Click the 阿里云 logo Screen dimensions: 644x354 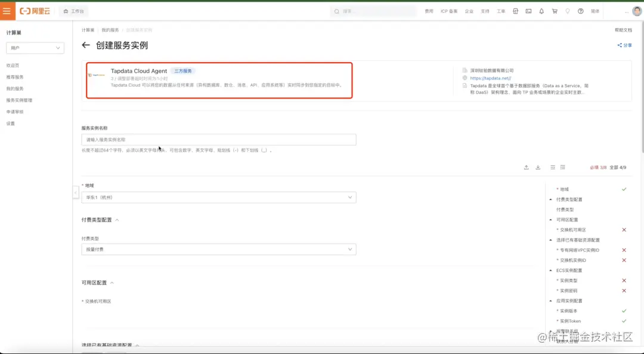35,11
